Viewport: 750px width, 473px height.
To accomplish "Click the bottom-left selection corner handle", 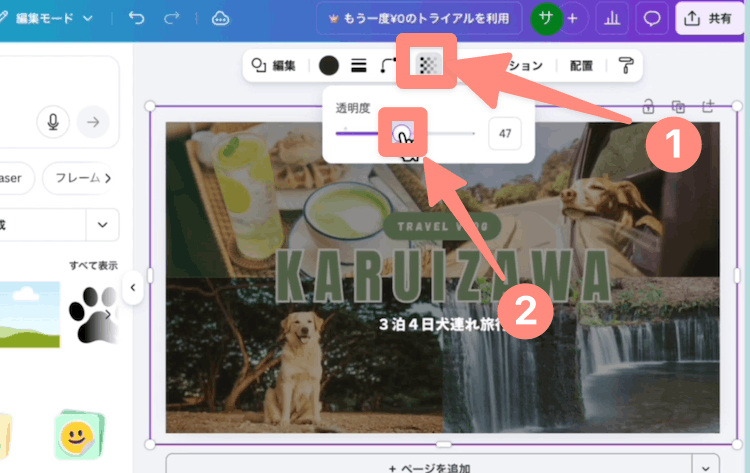I will (x=150, y=444).
